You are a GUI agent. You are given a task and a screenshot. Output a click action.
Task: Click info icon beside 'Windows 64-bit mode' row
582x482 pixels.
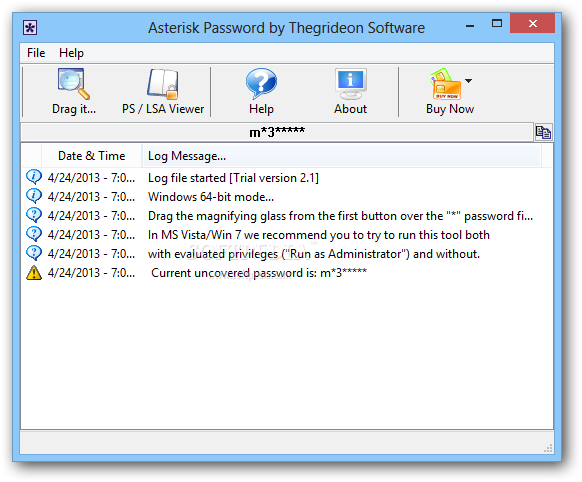[x=34, y=196]
